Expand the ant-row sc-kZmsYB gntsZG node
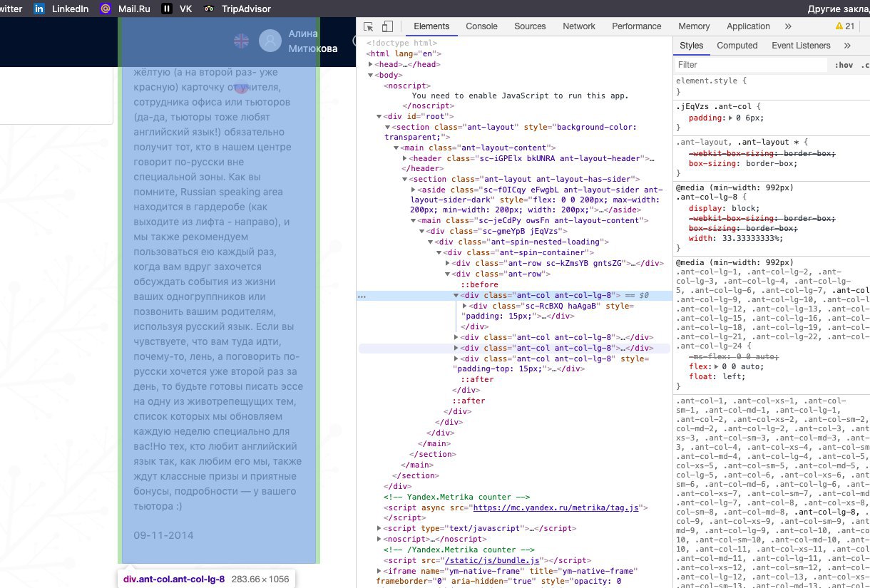This screenshot has width=870, height=588. (448, 263)
